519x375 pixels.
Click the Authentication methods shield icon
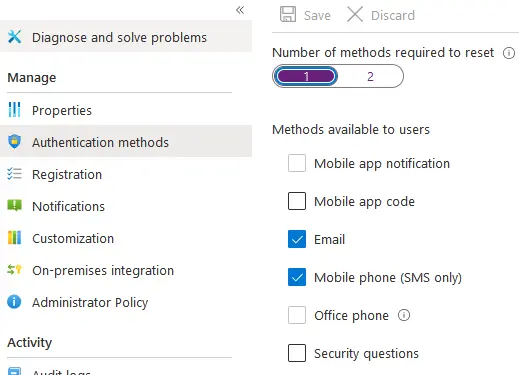coord(14,142)
